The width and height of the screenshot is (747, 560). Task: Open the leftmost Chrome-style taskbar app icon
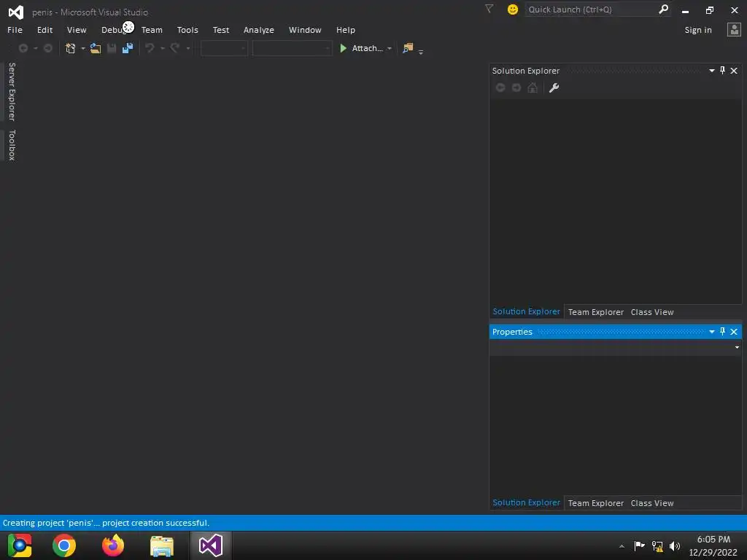click(x=20, y=545)
